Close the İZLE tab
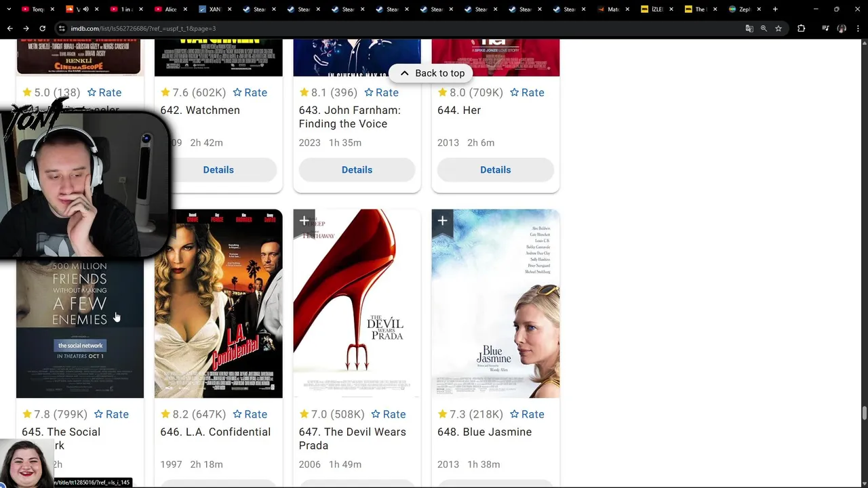868x488 pixels. tap(671, 9)
